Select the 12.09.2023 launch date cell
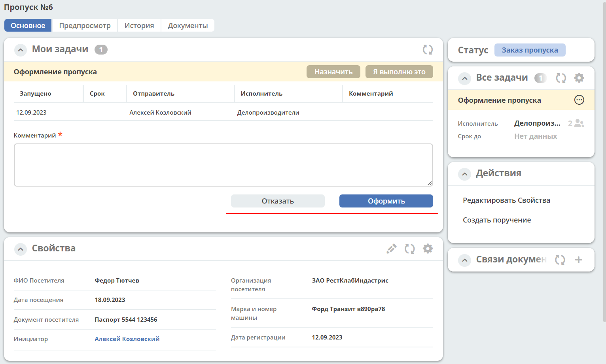606x364 pixels. point(31,113)
